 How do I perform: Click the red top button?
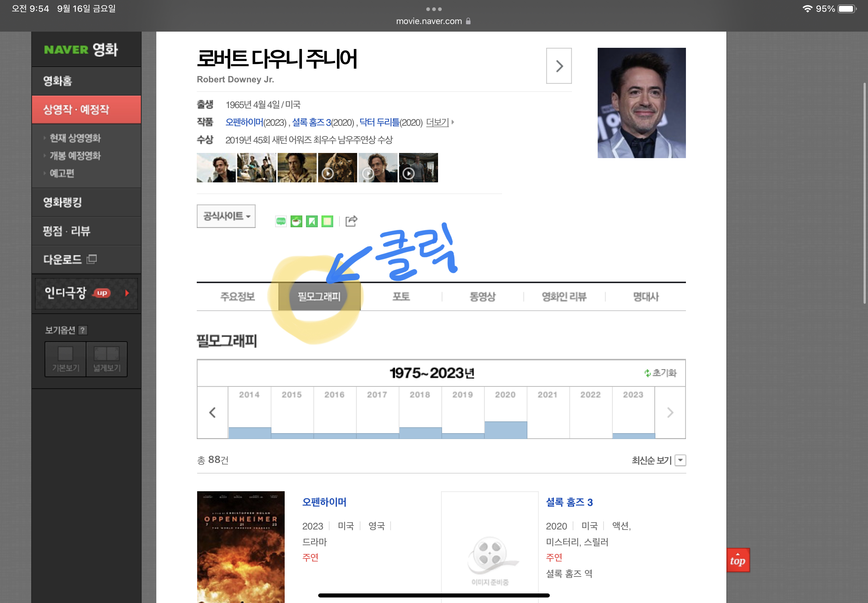pos(738,560)
